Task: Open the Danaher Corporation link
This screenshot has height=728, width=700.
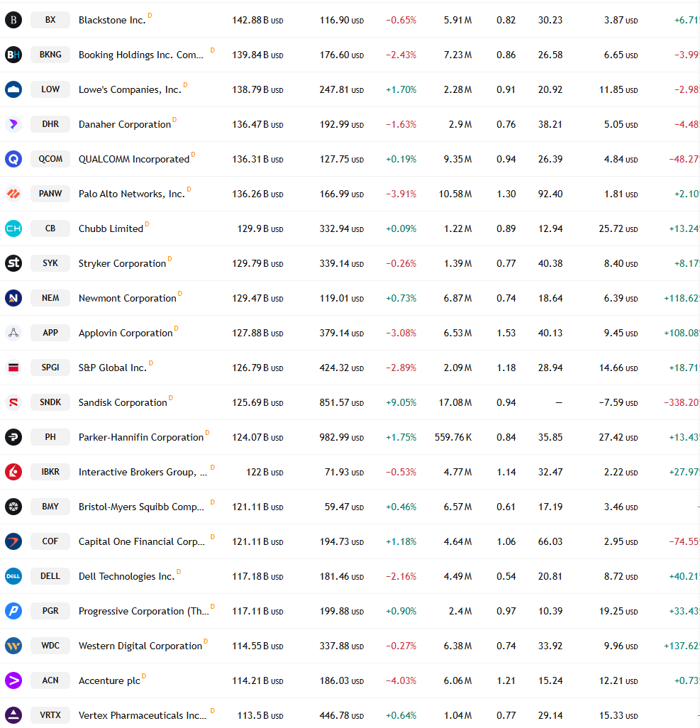Action: point(125,124)
